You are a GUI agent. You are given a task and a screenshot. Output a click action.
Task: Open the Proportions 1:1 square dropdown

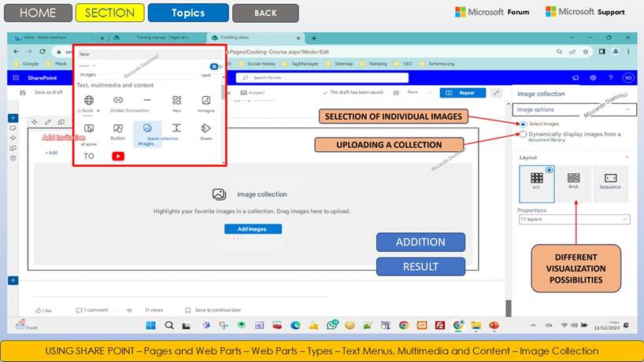(574, 220)
